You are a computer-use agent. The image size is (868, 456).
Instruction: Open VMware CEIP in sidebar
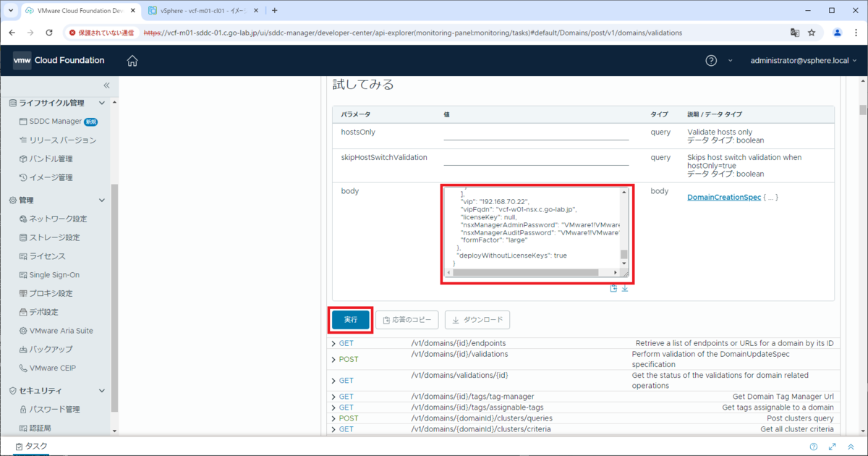tap(47, 368)
